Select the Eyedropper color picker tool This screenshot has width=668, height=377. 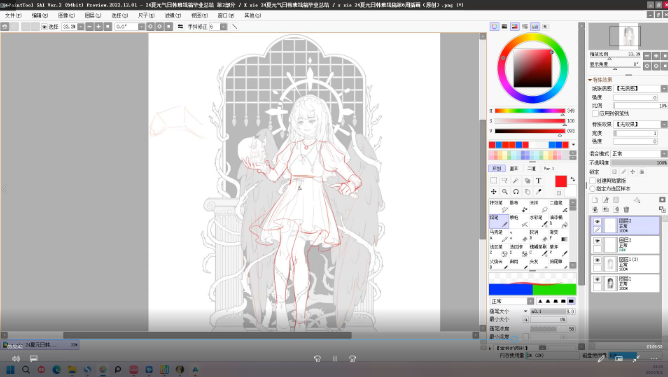click(538, 192)
